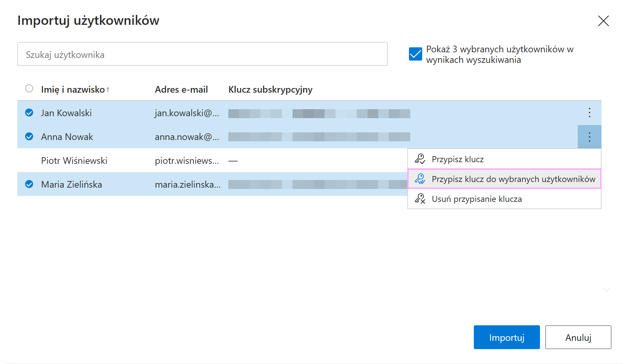Click the select-all circle in the header row
Viewport: 628px width, 364px height.
tap(29, 88)
